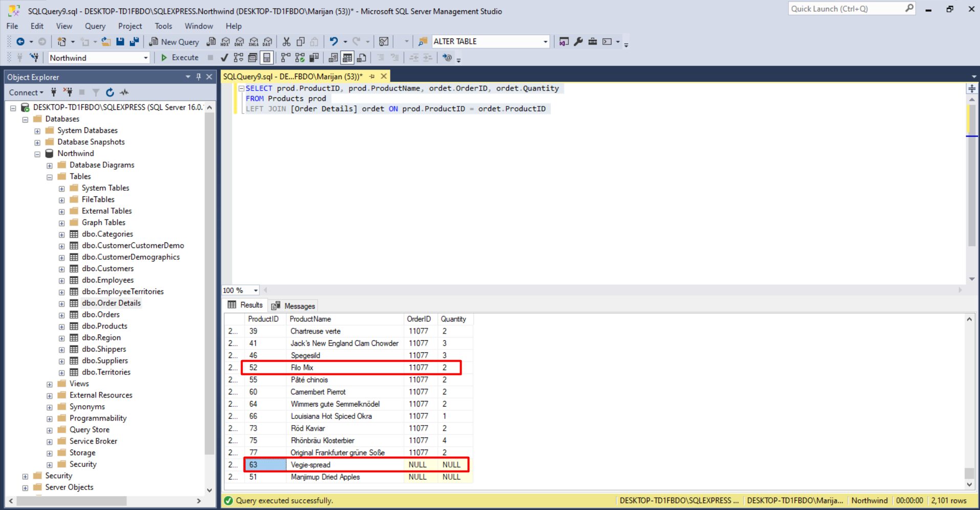The image size is (980, 510).
Task: Close the Object Explorer panel
Action: tap(209, 77)
